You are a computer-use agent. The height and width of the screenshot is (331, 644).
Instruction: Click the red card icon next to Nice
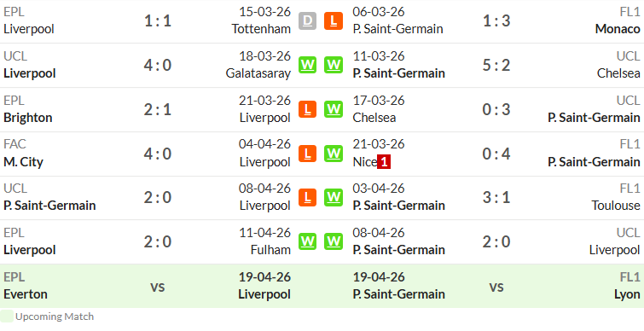pyautogui.click(x=384, y=162)
